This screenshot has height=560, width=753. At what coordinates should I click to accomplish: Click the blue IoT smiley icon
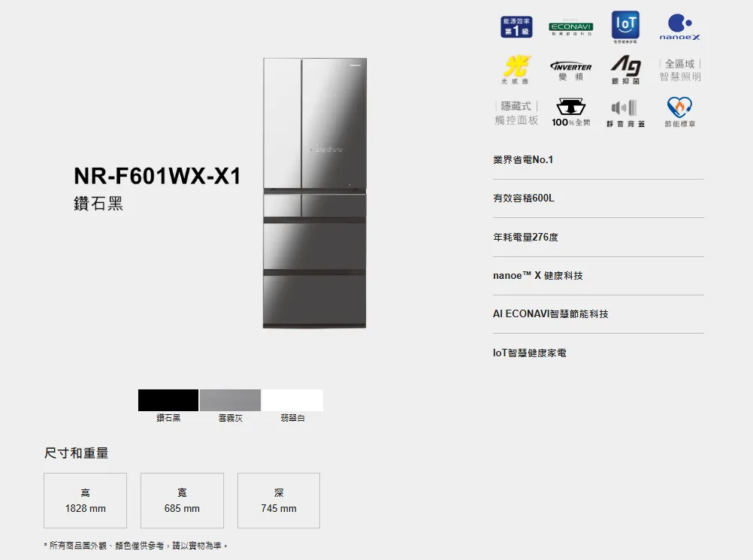click(625, 26)
